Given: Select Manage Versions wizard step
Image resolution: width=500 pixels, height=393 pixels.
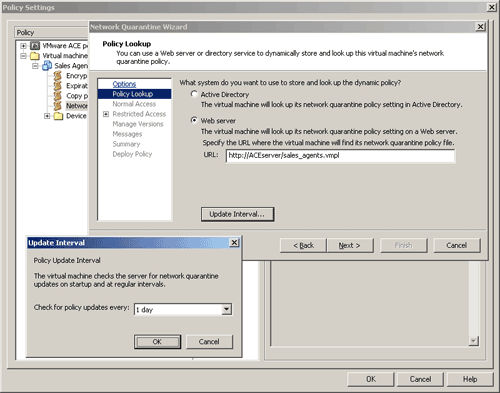Looking at the screenshot, I should (138, 124).
